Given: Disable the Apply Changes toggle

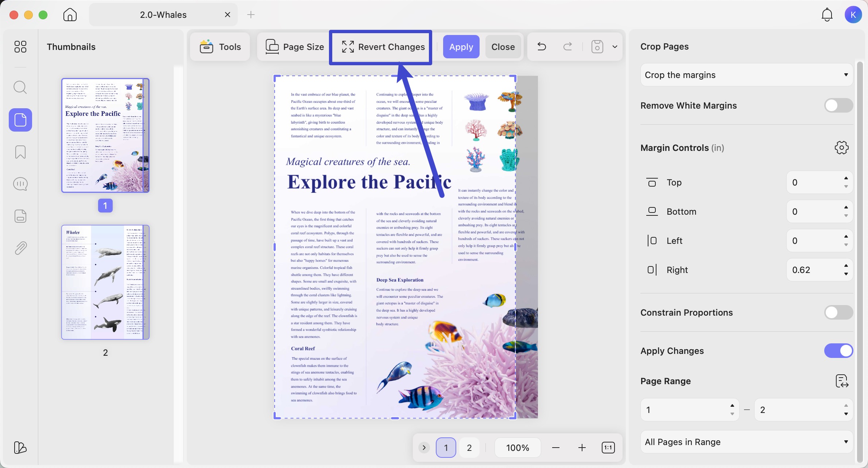Looking at the screenshot, I should click(838, 351).
